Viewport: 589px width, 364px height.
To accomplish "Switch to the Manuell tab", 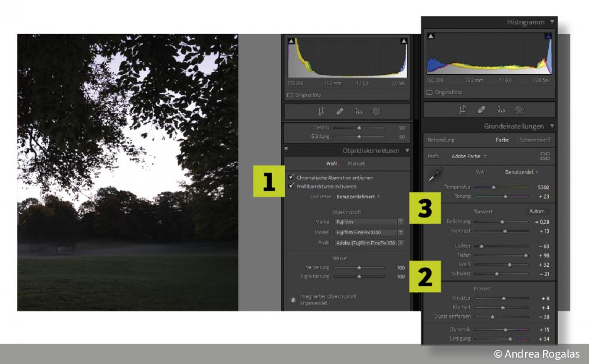I will pyautogui.click(x=356, y=163).
